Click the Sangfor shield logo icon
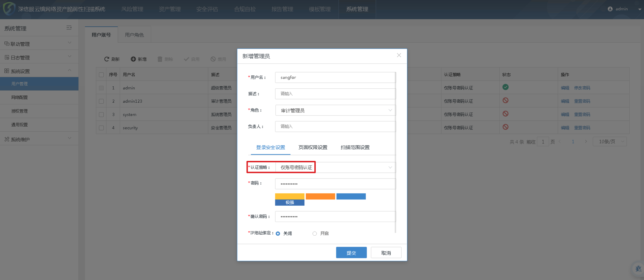The width and height of the screenshot is (644, 280). coord(9,9)
